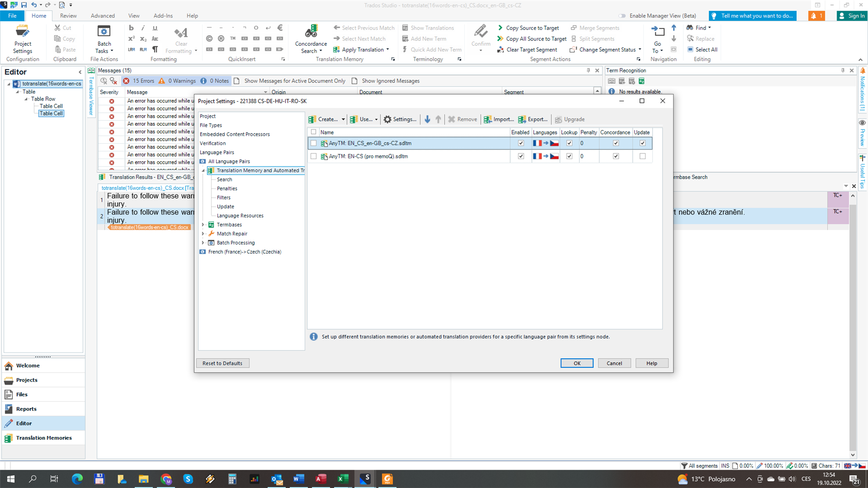Open the File tab
Image resolution: width=868 pixels, height=488 pixels.
[12, 16]
